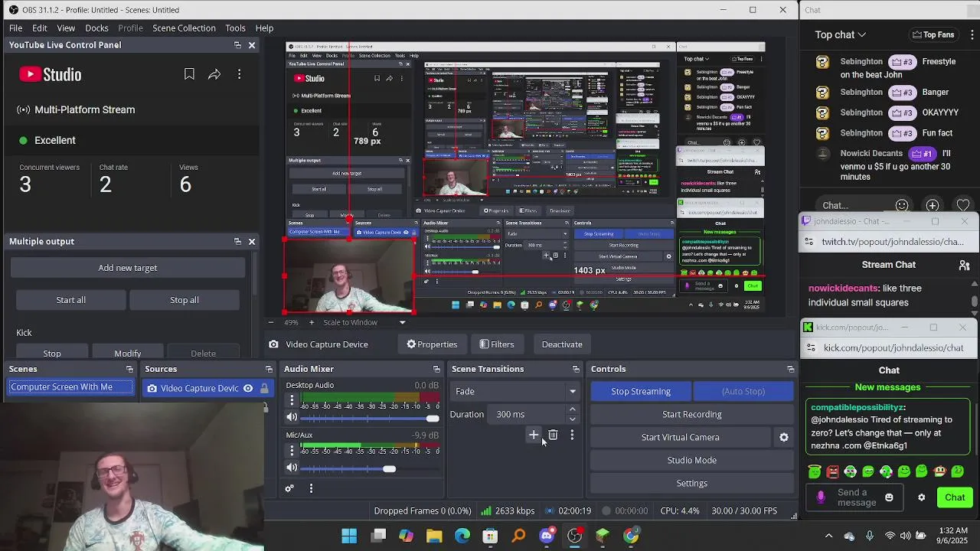Screen dimensions: 980x551
Task: Click Stop all outputs
Action: [184, 300]
